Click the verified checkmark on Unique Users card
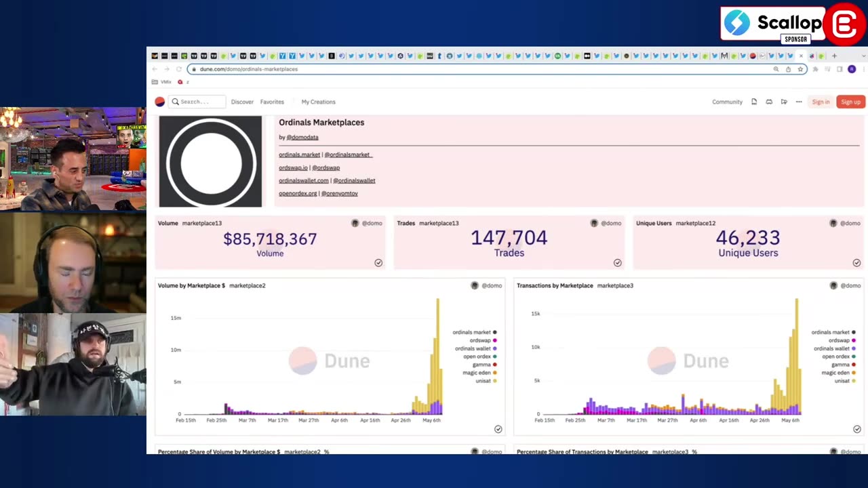This screenshot has width=868, height=488. 856,262
